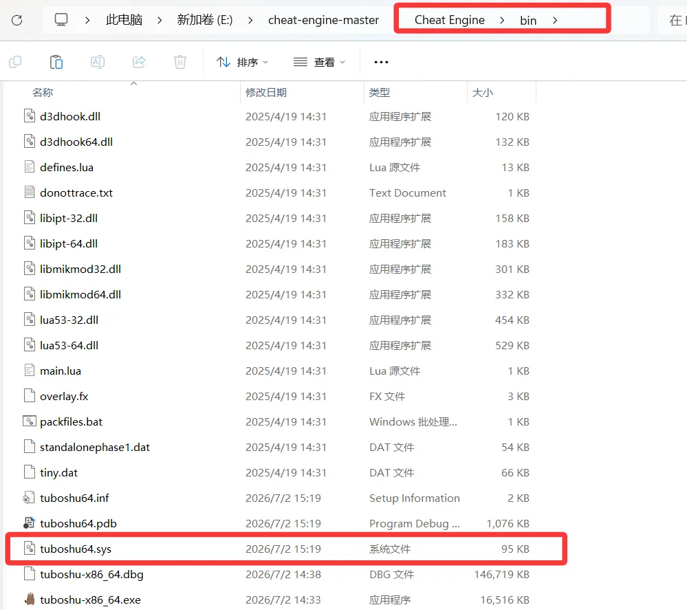Sort by 类型 column header
The width and height of the screenshot is (687, 616).
point(380,92)
